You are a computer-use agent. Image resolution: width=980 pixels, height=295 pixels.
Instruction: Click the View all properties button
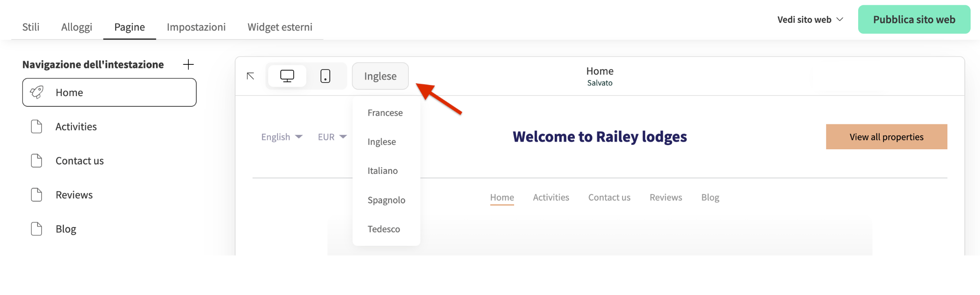[886, 137]
